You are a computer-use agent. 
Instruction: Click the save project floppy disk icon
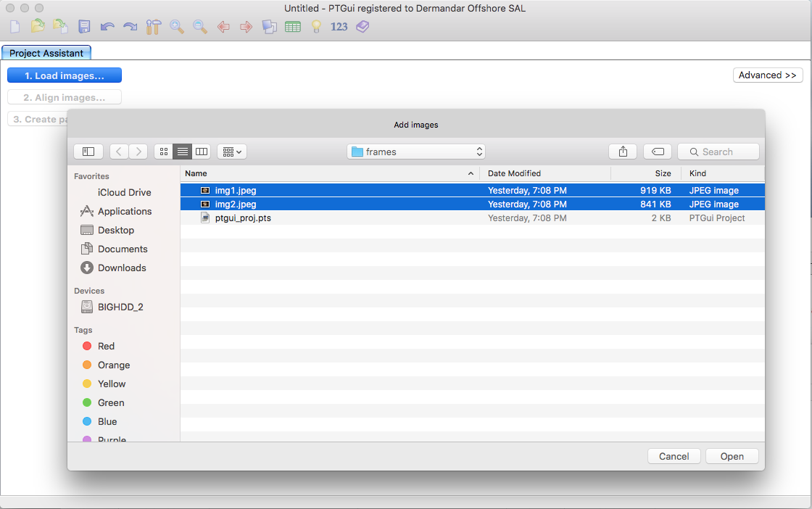tap(84, 27)
